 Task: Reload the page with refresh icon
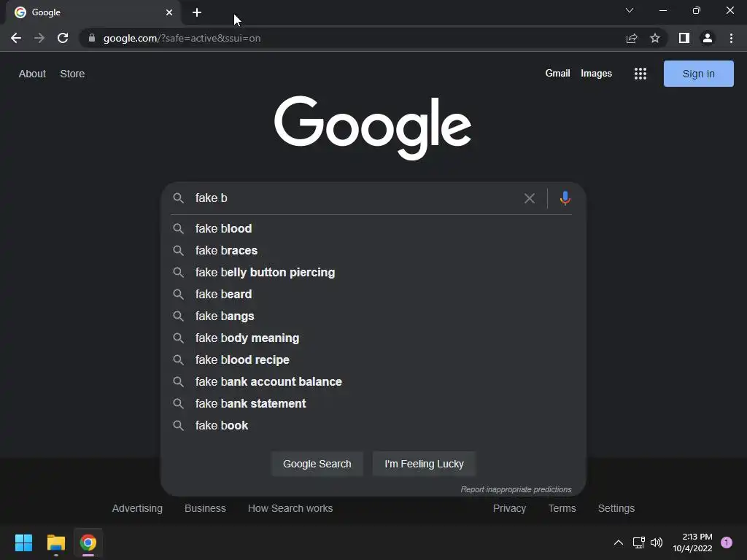[x=63, y=38]
